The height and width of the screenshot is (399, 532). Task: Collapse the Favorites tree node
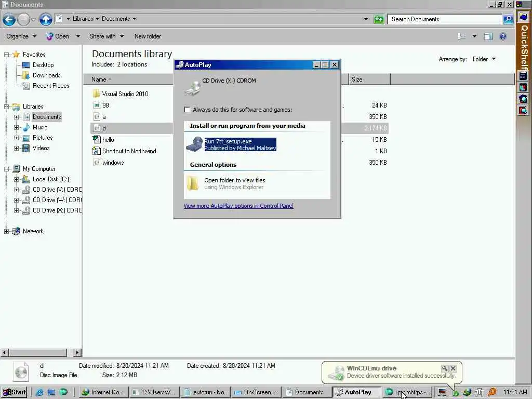pyautogui.click(x=6, y=55)
